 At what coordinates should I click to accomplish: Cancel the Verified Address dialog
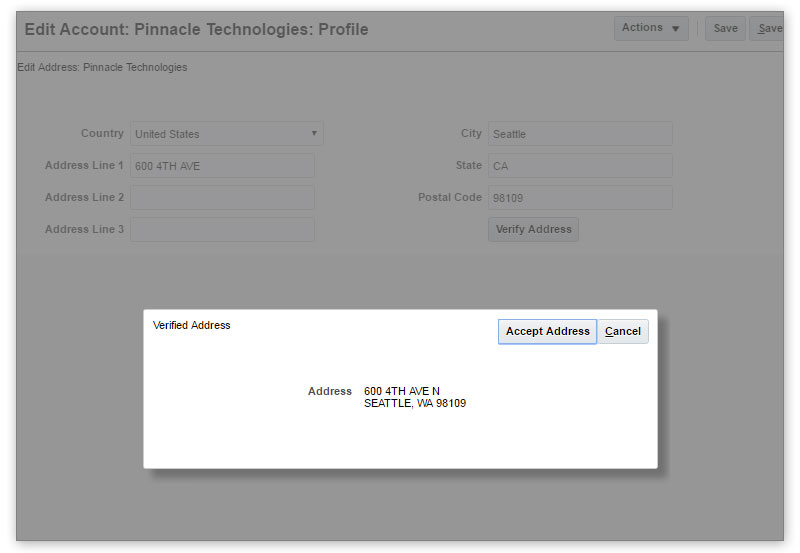coord(623,332)
